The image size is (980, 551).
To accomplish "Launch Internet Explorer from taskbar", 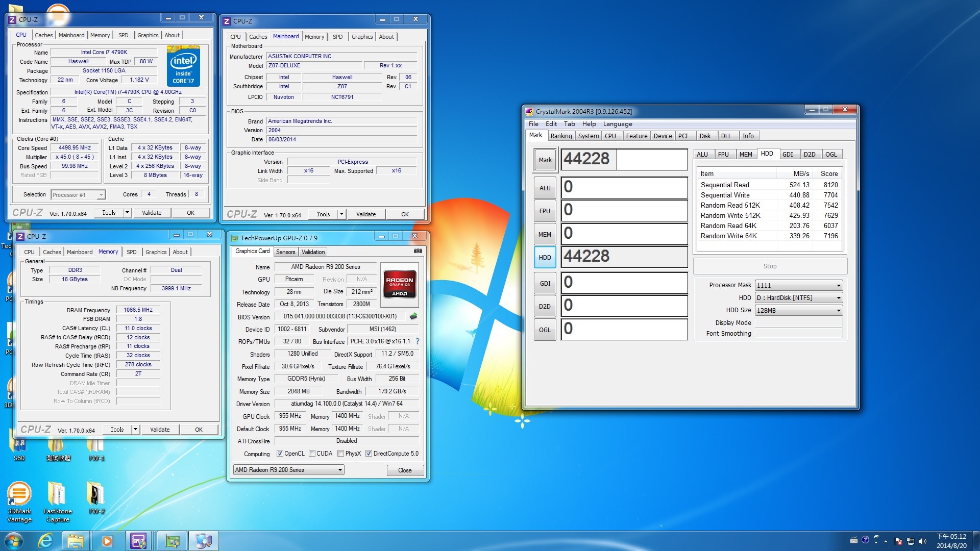I will 45,541.
